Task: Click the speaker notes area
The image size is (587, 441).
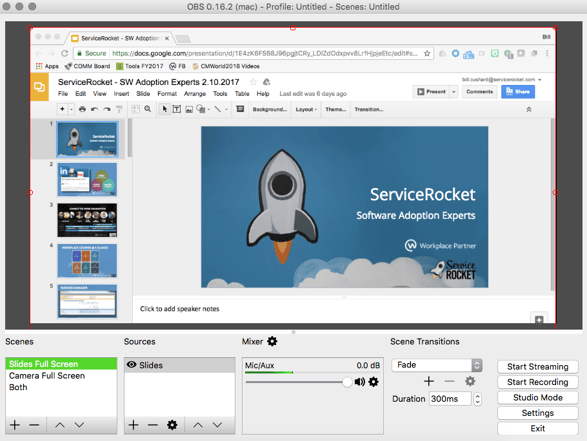Action: click(x=180, y=309)
